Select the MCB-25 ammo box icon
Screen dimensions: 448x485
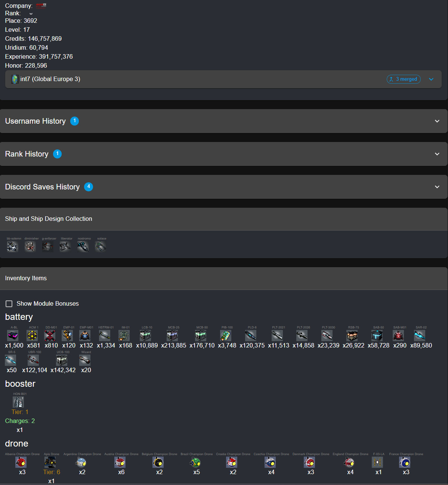pyautogui.click(x=172, y=336)
